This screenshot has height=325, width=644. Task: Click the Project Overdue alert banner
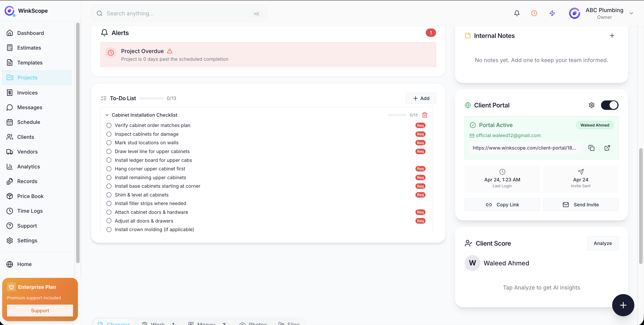(x=268, y=55)
